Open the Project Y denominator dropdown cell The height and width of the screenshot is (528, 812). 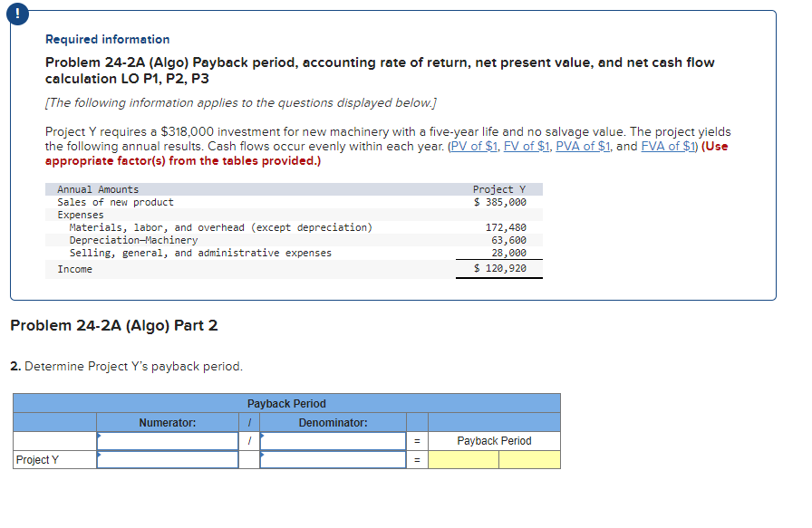click(332, 459)
